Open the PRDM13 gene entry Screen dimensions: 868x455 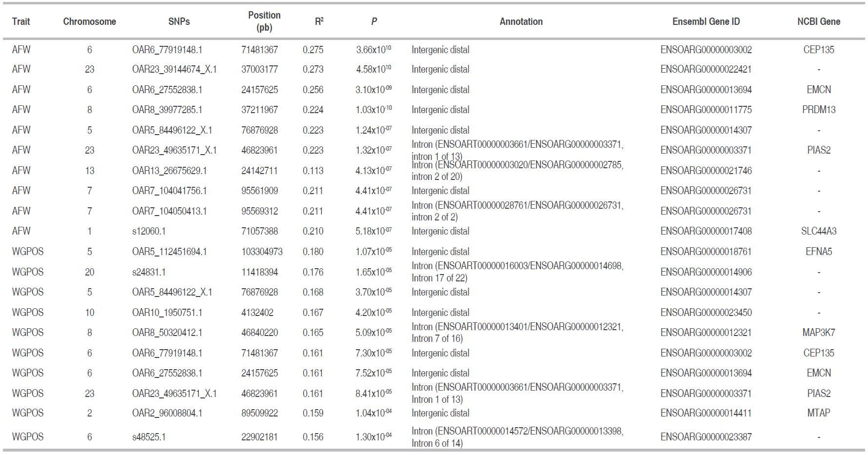click(x=818, y=110)
